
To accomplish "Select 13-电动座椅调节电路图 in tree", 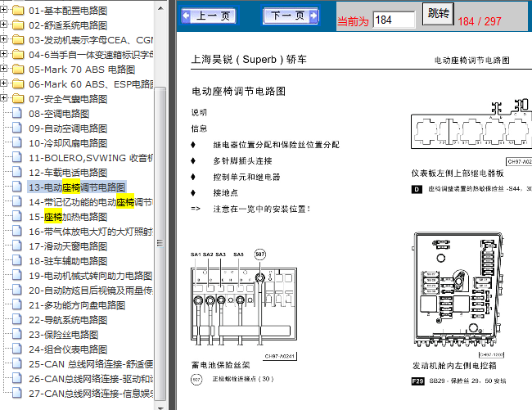I will [77, 187].
